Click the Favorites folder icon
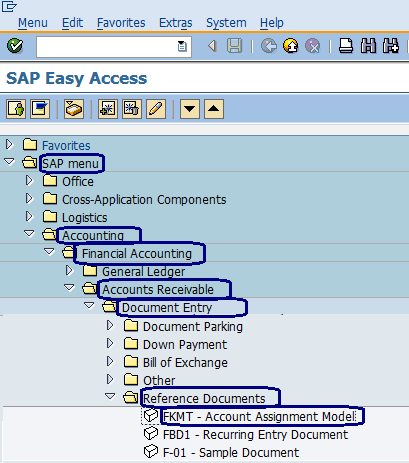409x463 pixels. tap(30, 145)
